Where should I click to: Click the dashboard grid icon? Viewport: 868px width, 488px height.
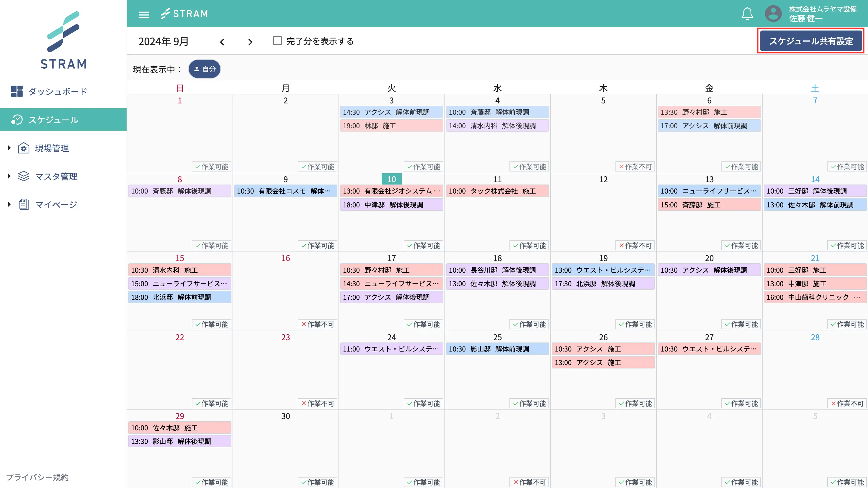pos(17,91)
